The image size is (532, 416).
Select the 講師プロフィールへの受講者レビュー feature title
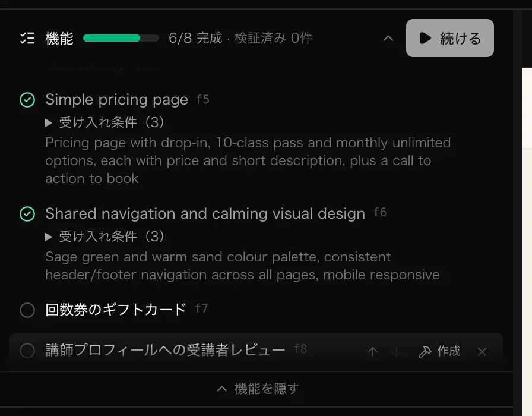[165, 350]
